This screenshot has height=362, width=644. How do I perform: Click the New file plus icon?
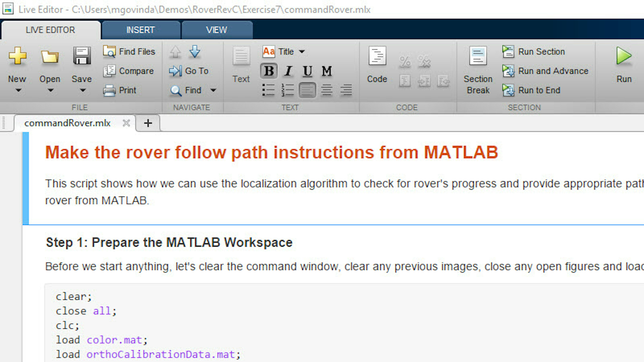click(17, 55)
